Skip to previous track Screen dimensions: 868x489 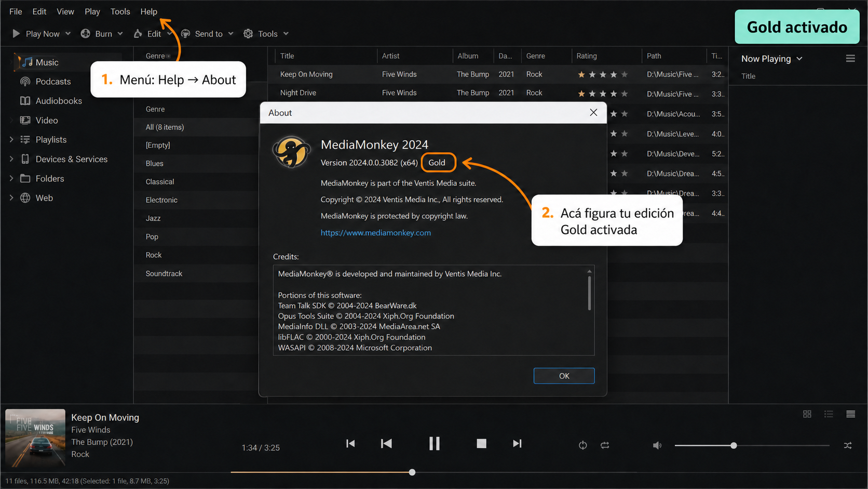coord(350,444)
